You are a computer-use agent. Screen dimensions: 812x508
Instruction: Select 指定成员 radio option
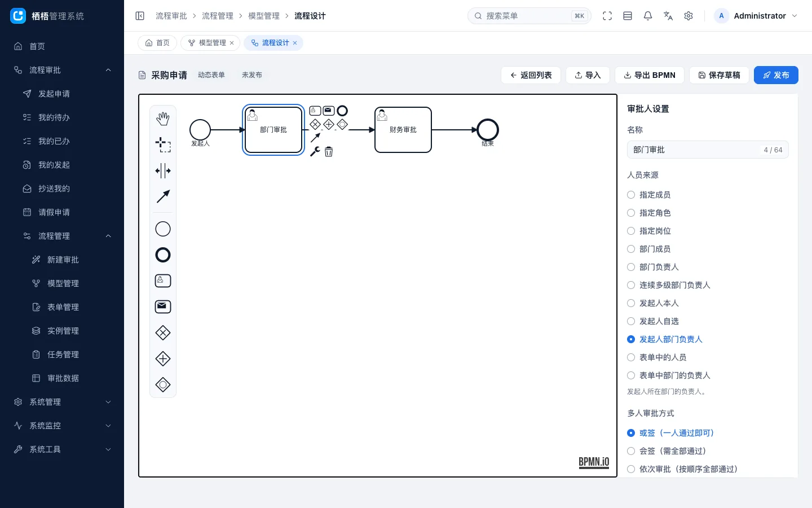coord(649,195)
